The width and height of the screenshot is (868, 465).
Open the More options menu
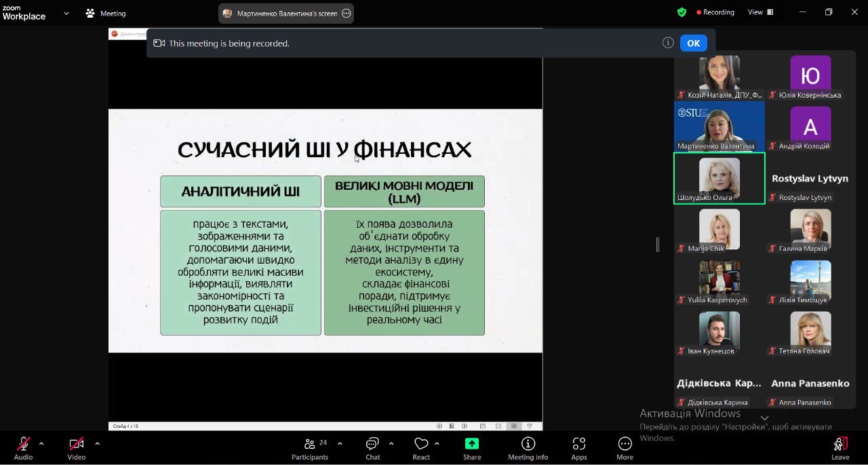point(625,448)
